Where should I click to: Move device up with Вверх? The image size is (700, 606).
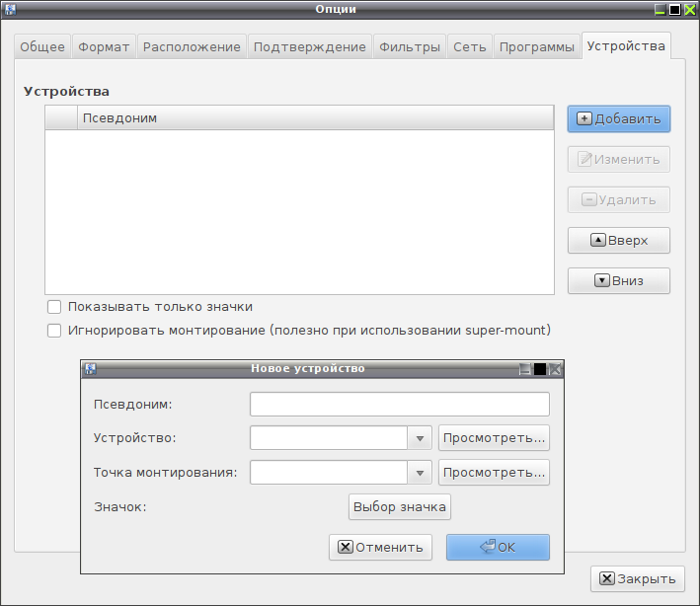pos(619,241)
